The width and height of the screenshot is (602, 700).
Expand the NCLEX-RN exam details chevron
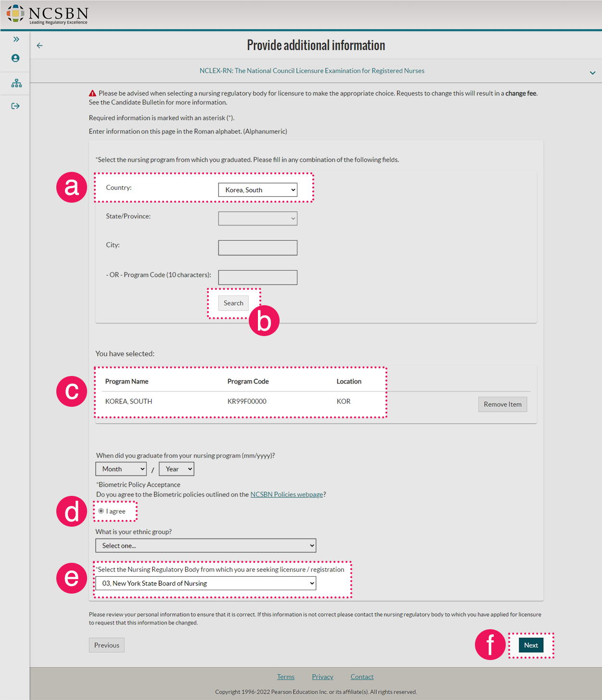[x=592, y=73]
